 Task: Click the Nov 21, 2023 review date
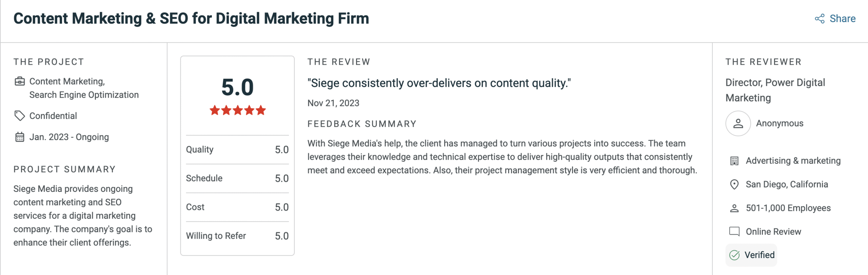point(333,103)
